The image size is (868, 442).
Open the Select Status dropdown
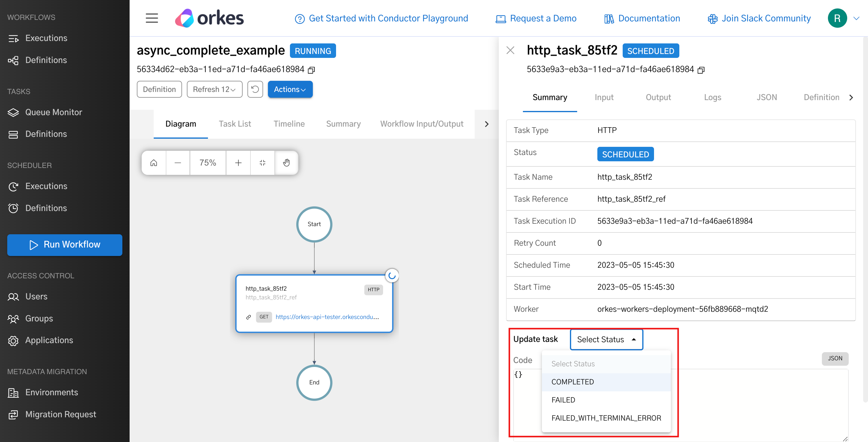click(606, 339)
